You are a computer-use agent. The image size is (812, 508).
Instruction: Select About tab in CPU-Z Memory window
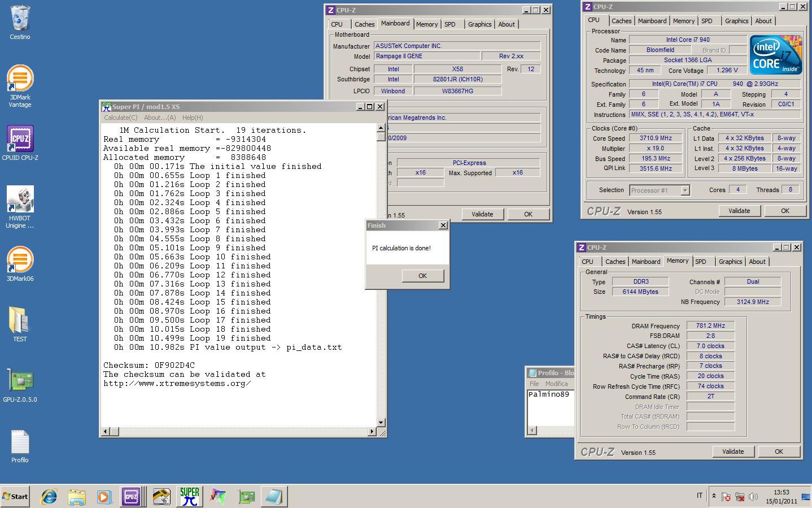pyautogui.click(x=757, y=262)
